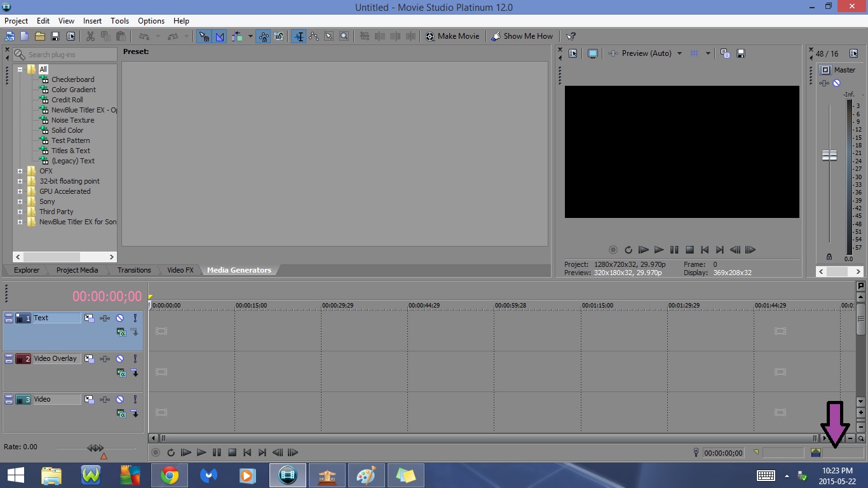Open auto ripple mode dropdown arrow
This screenshot has height=488, width=868.
coord(250,36)
